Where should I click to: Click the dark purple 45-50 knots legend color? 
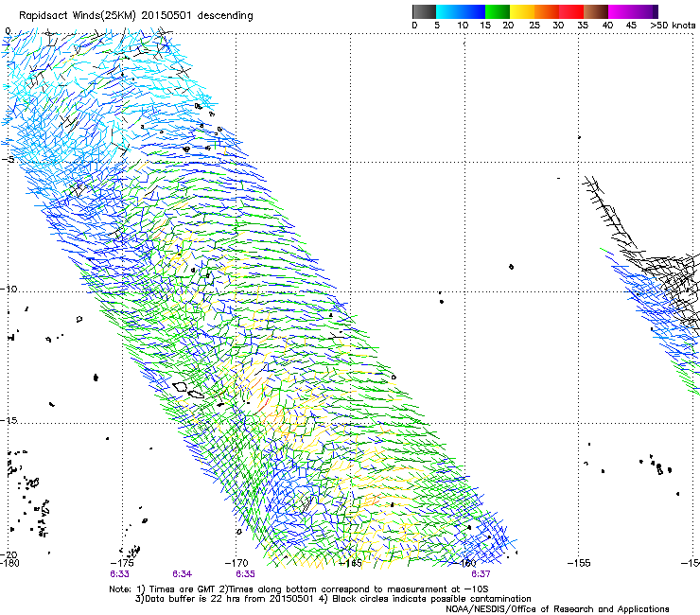tap(645, 11)
